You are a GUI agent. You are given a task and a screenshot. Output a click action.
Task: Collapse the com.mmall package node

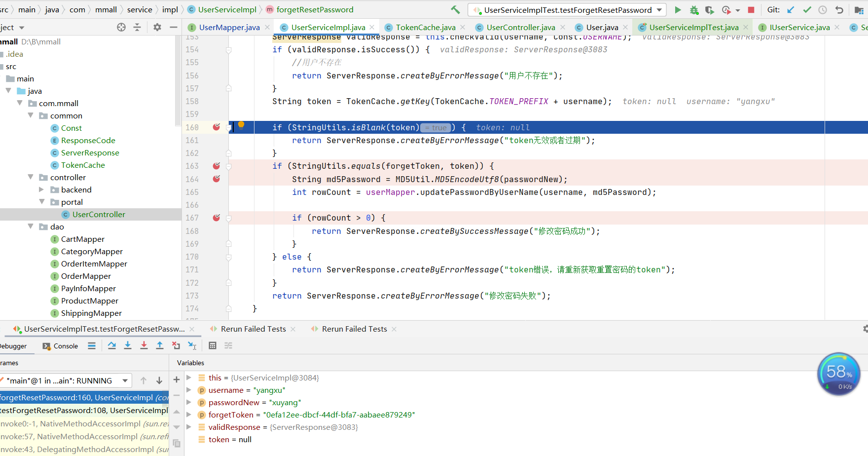(x=20, y=103)
